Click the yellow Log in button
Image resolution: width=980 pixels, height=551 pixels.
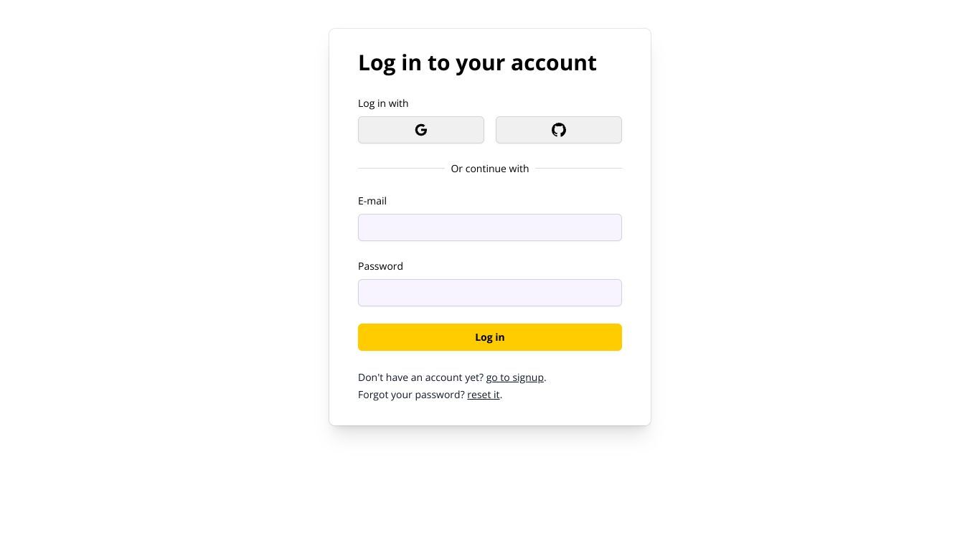coord(490,337)
